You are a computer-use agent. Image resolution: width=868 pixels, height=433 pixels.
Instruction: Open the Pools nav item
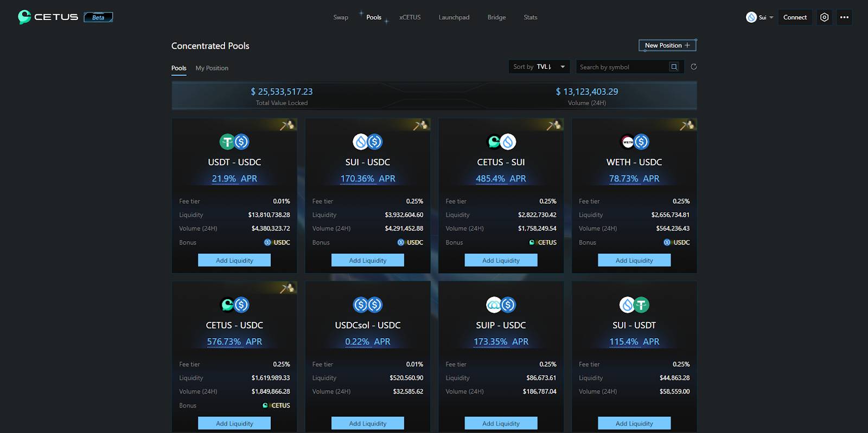click(x=374, y=17)
